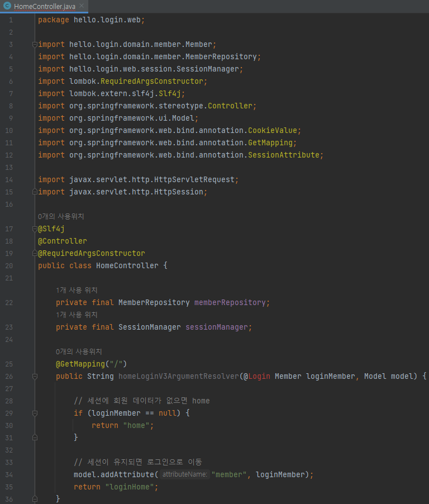Click HttpSession in the line 15 import

(179, 192)
